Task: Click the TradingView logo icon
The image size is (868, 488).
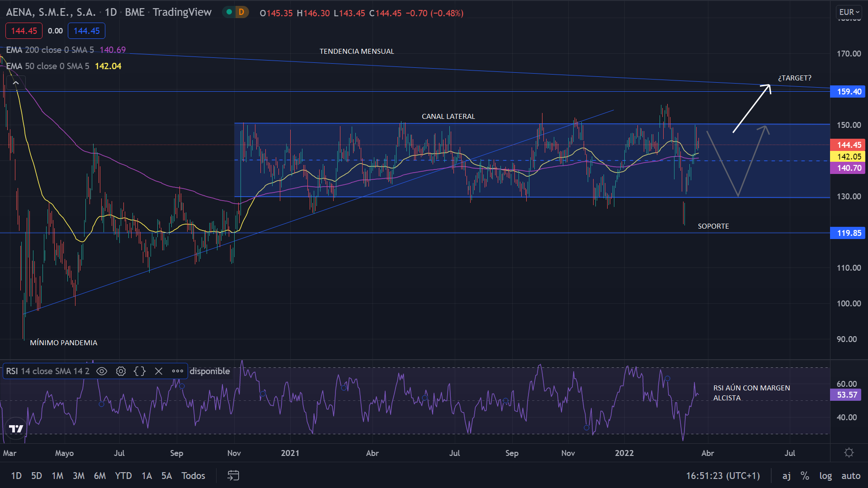Action: pyautogui.click(x=16, y=428)
